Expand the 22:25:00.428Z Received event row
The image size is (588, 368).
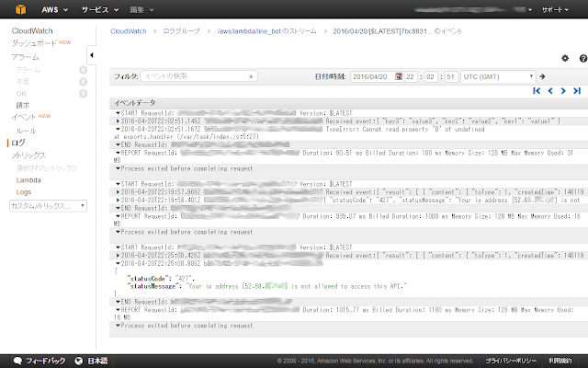[118, 256]
